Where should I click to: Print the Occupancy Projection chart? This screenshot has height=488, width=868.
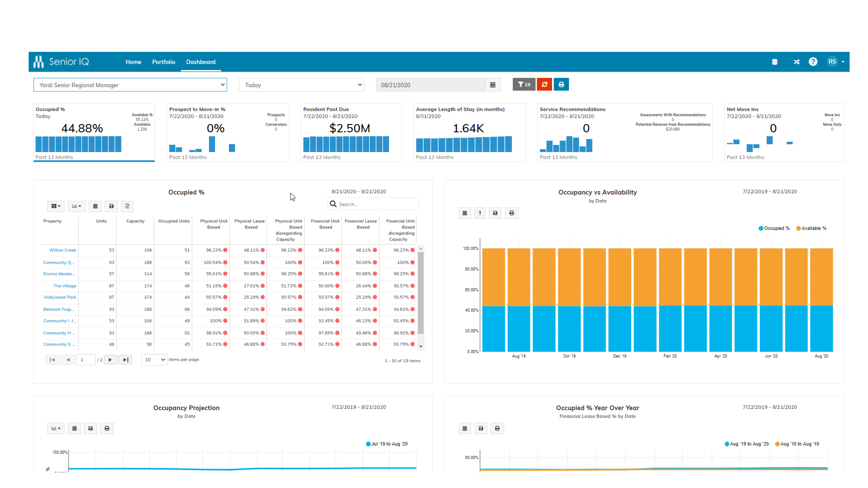[107, 428]
